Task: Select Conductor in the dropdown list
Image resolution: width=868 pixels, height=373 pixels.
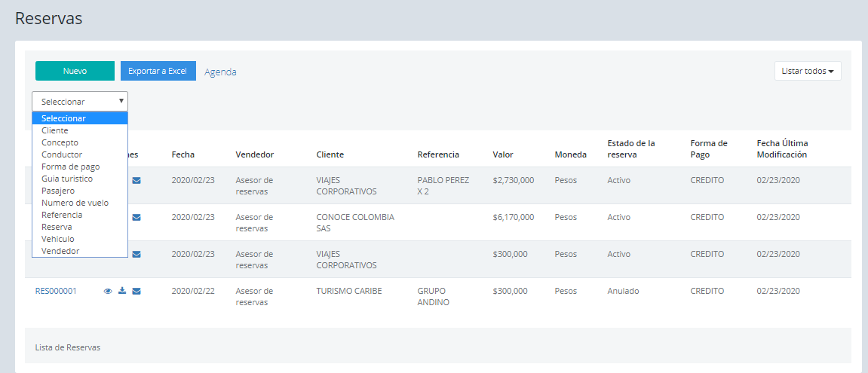Action: click(x=62, y=154)
